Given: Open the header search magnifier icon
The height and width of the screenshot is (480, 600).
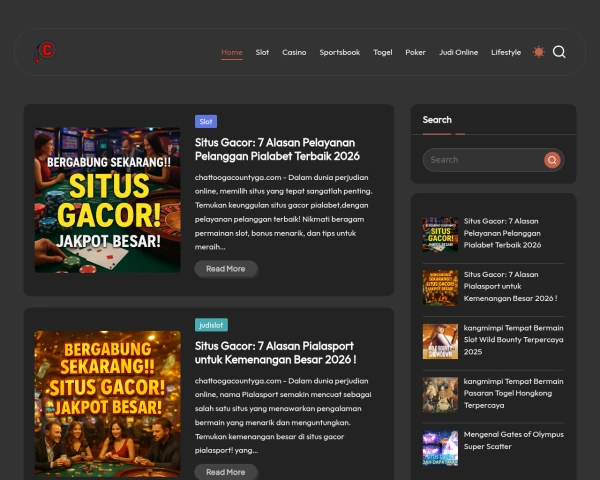Looking at the screenshot, I should pos(559,52).
